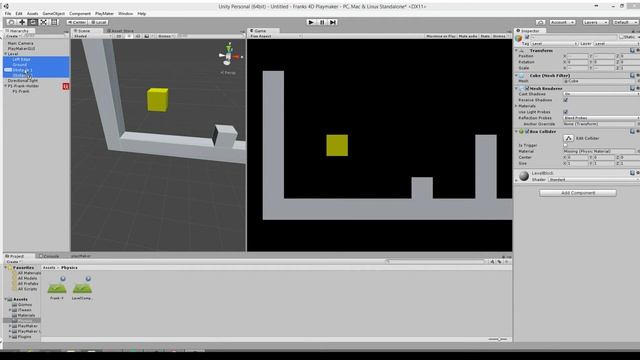This screenshot has width=640, height=360.
Task: Select PlayMakerGUI in the Hierarchy
Action: click(21, 49)
